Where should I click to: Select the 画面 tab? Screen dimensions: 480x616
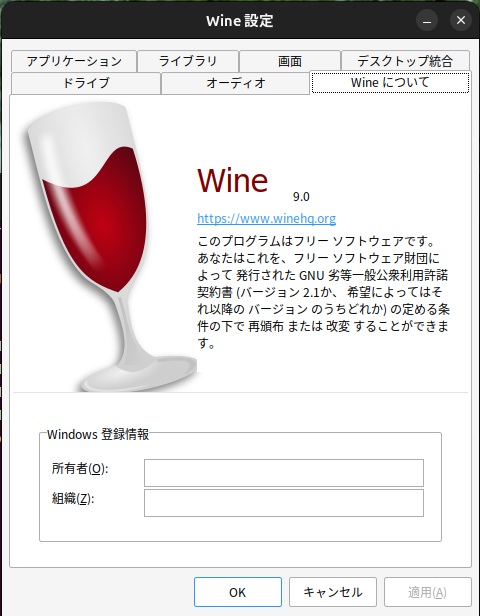290,61
